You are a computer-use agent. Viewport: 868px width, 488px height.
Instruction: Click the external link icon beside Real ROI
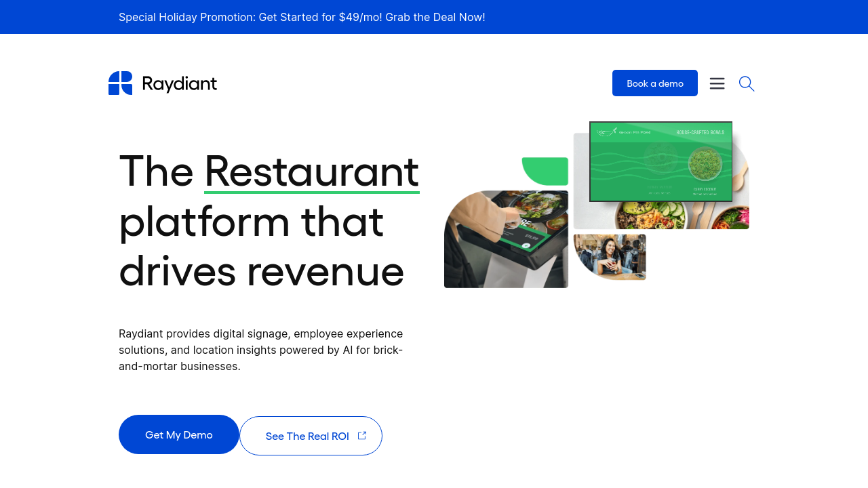(x=362, y=436)
